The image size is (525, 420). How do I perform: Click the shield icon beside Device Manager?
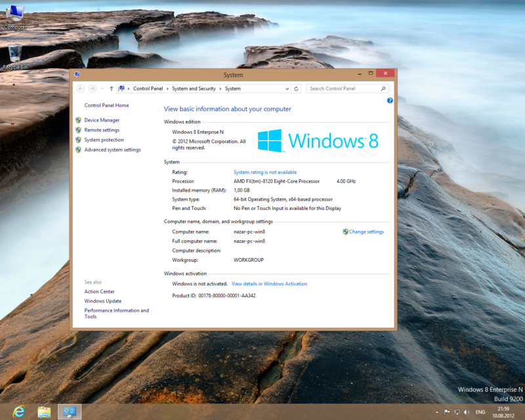pos(78,120)
